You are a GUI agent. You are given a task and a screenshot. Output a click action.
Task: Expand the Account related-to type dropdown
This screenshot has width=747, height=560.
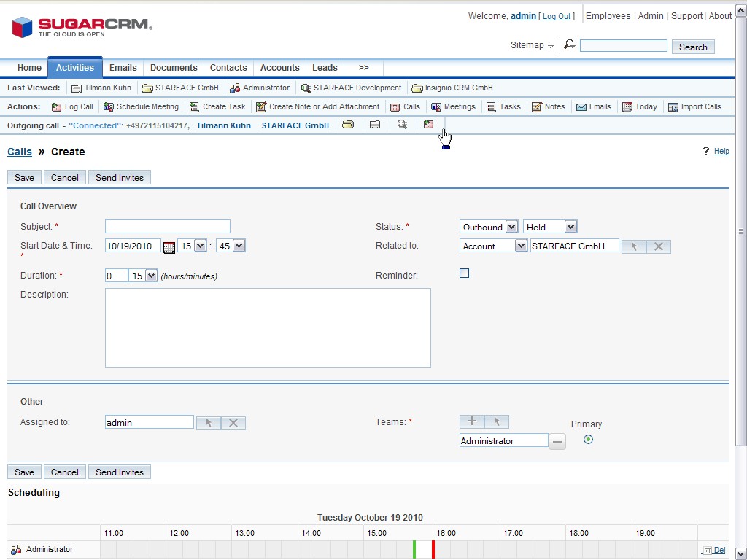pos(493,246)
